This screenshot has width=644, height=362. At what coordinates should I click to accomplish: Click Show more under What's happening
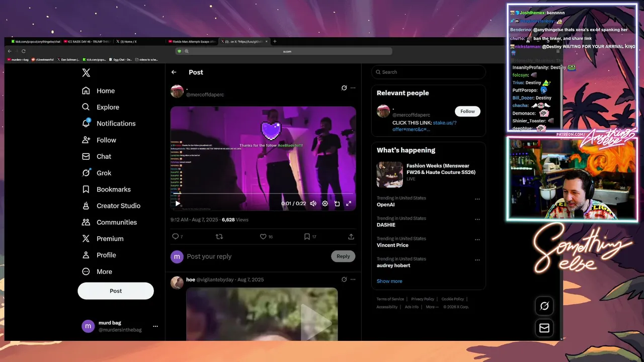[x=389, y=281]
